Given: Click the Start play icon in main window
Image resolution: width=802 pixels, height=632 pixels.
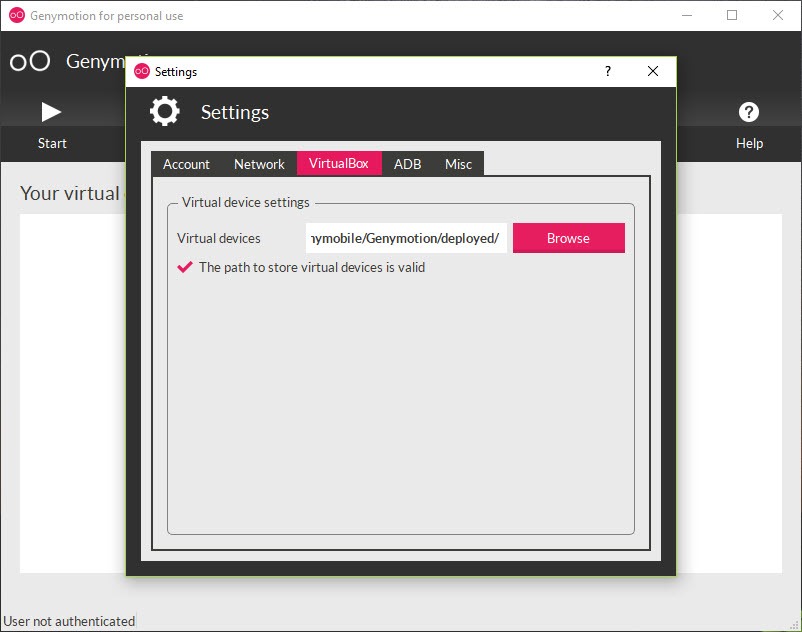Looking at the screenshot, I should click(x=51, y=112).
